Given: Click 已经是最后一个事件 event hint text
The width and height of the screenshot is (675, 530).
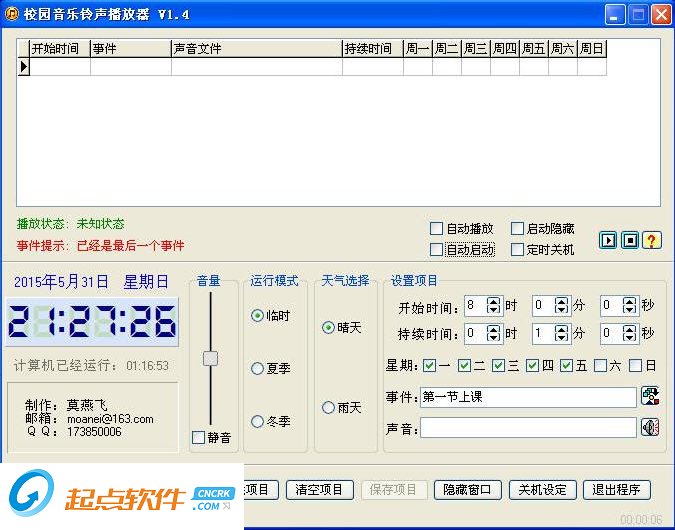Looking at the screenshot, I should point(130,246).
